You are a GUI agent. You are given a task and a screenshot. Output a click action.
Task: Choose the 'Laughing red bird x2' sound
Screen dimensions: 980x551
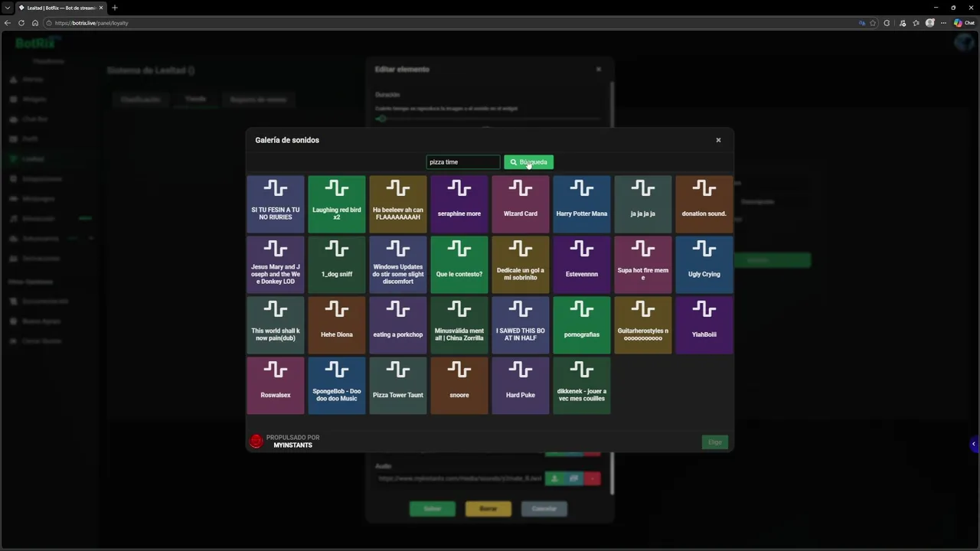click(x=337, y=204)
